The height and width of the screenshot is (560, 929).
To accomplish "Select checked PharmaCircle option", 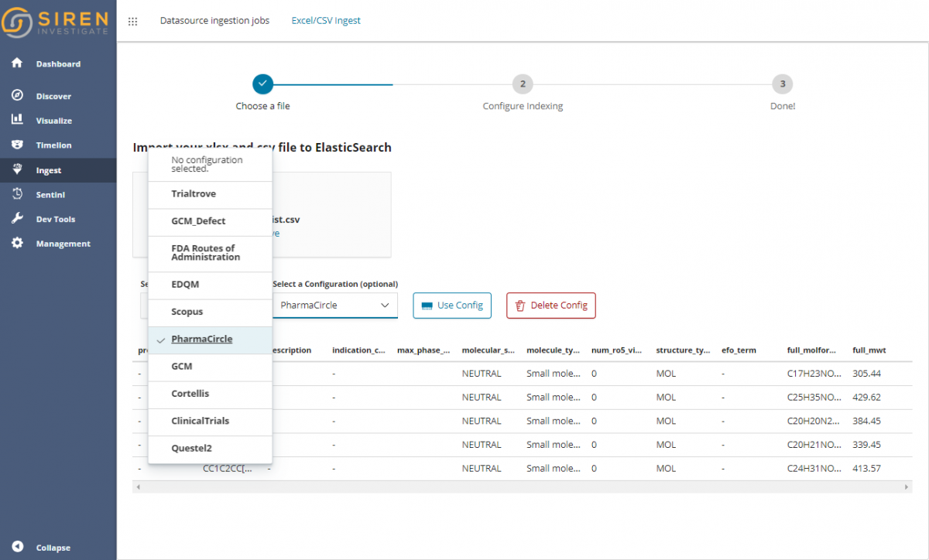I will point(210,340).
